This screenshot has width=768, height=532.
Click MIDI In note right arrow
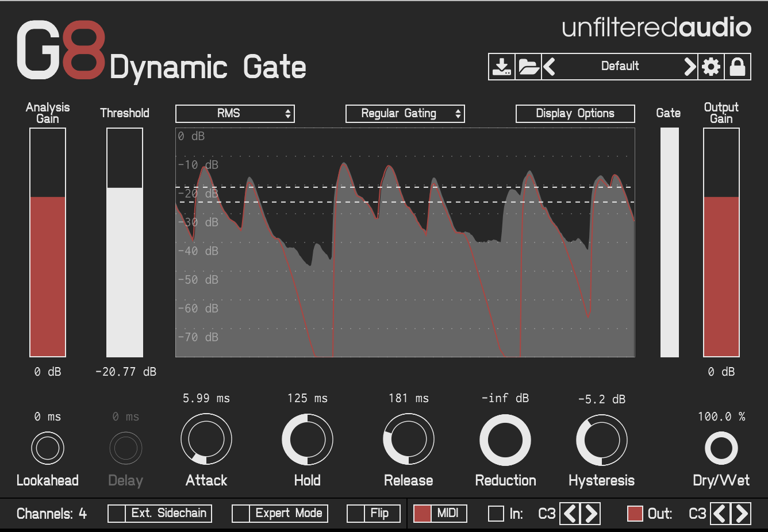click(x=591, y=514)
